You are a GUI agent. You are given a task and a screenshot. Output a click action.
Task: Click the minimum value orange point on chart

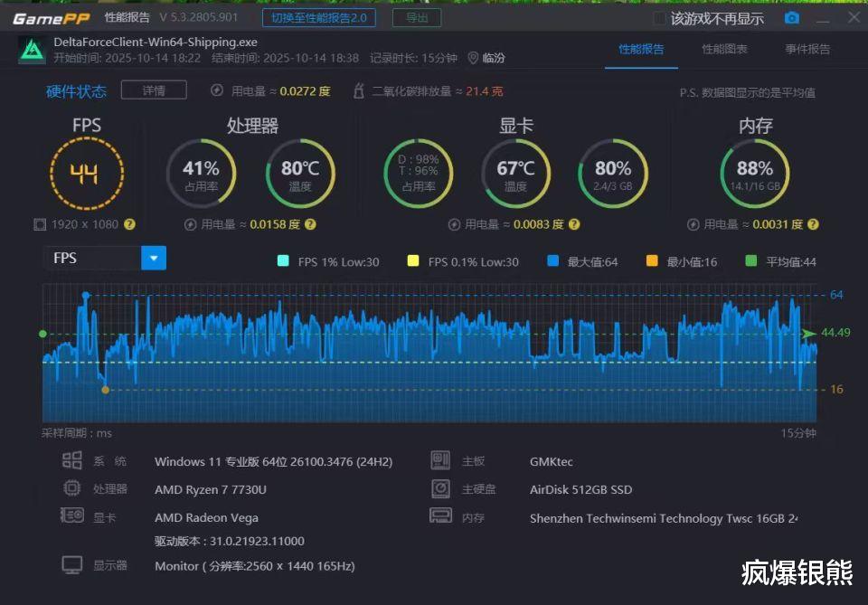coord(105,390)
